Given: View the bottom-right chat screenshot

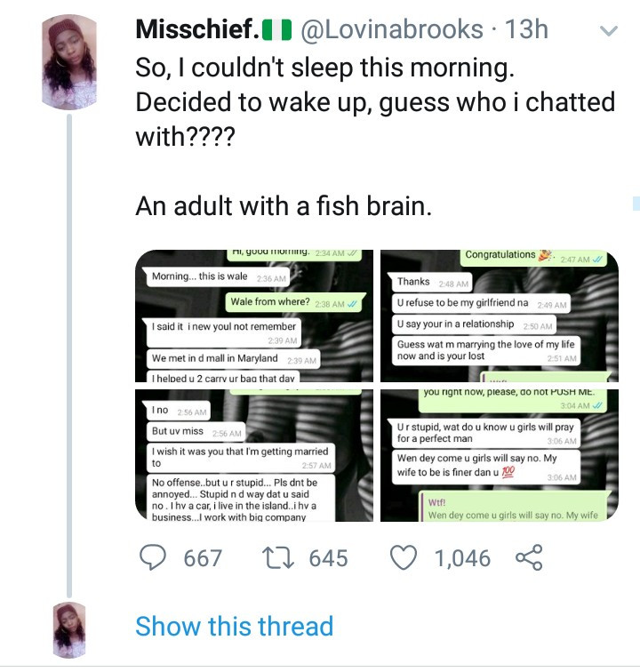Looking at the screenshot, I should pos(500,455).
